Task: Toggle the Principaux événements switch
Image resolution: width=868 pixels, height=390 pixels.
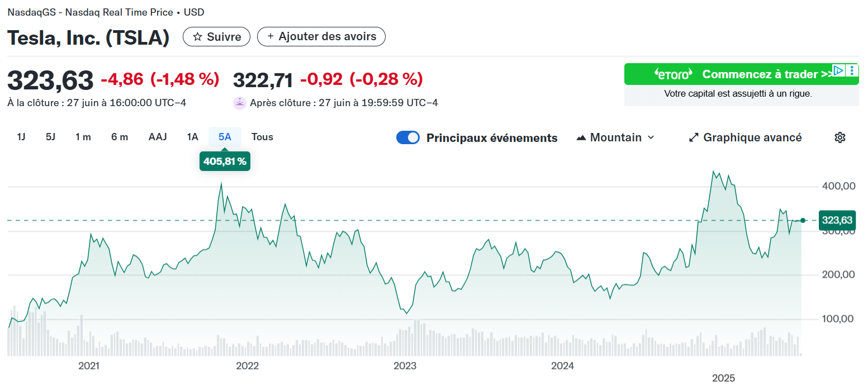Action: pos(408,137)
